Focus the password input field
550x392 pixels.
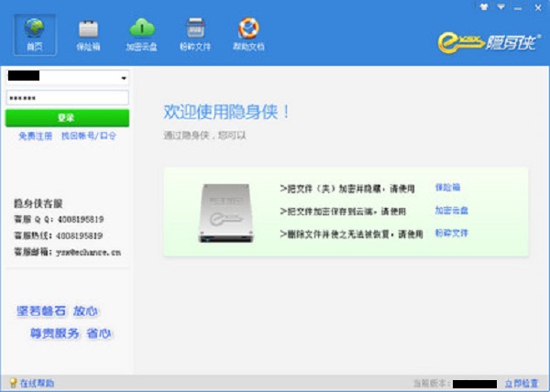coord(67,98)
